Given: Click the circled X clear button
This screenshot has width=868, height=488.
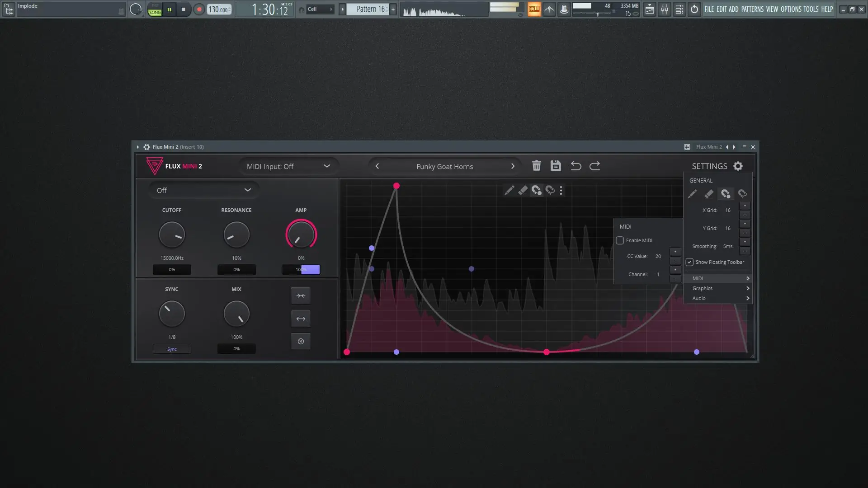Looking at the screenshot, I should click(x=301, y=342).
